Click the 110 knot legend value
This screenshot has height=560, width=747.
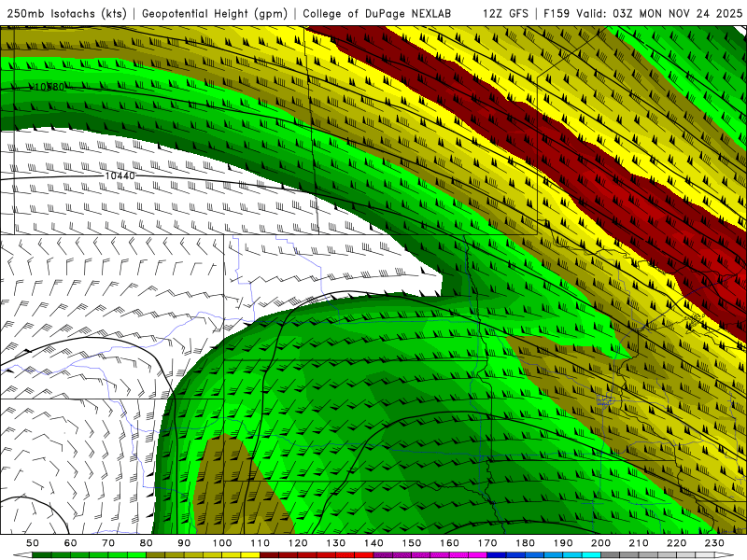tap(261, 543)
